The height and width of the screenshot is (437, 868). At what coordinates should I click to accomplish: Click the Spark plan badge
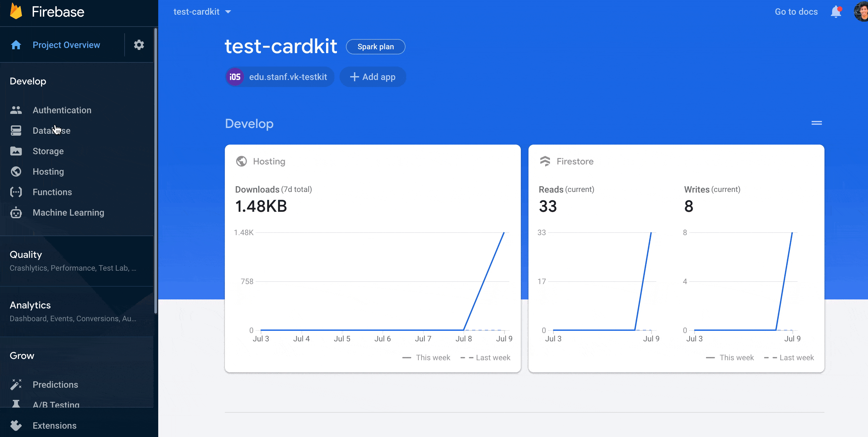point(375,47)
